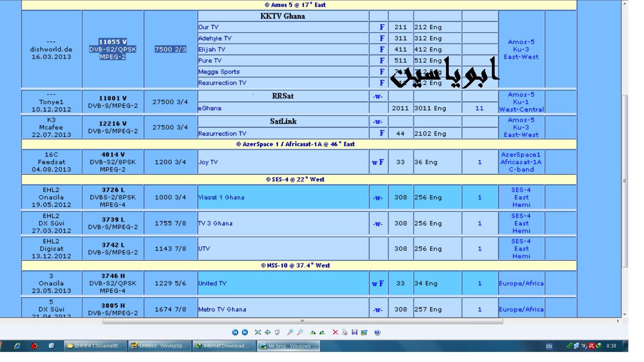The width and height of the screenshot is (644, 362).
Task: Click the 'RRSat' provider heading
Action: click(x=283, y=96)
